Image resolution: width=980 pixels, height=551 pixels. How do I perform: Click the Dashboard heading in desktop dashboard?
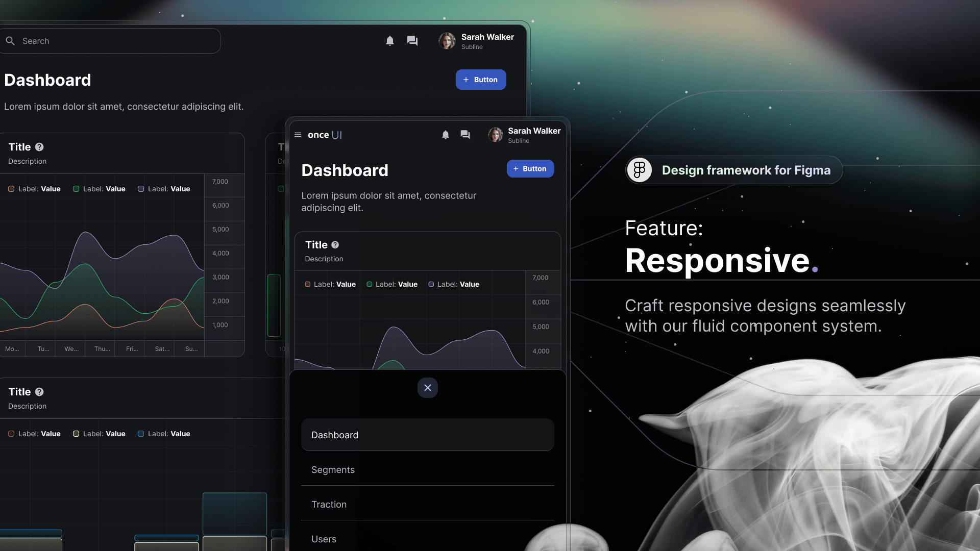(x=47, y=80)
